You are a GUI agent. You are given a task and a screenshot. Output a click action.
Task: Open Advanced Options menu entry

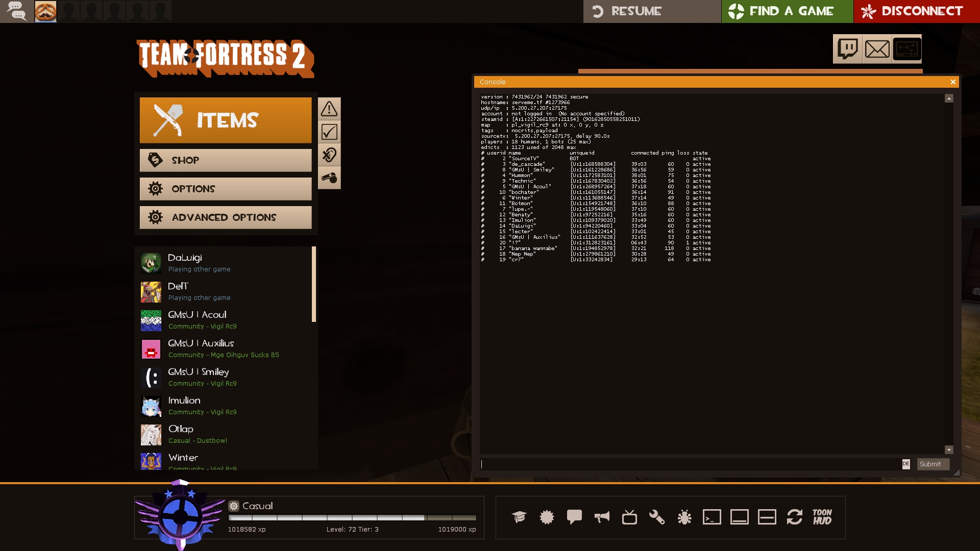(226, 217)
